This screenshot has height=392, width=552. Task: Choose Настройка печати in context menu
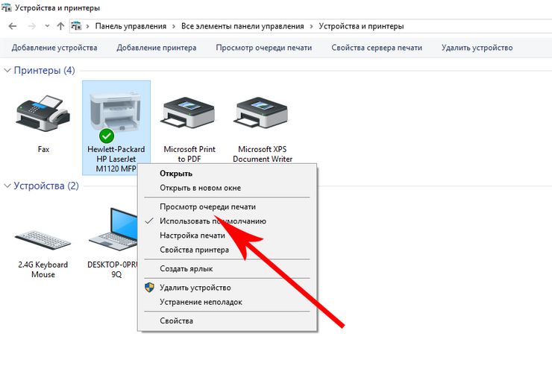tap(227, 235)
